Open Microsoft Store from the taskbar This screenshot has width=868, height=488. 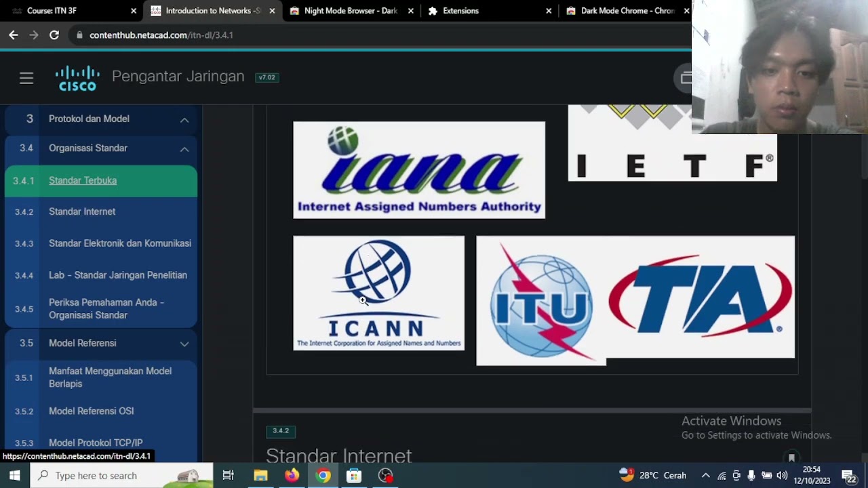[354, 476]
